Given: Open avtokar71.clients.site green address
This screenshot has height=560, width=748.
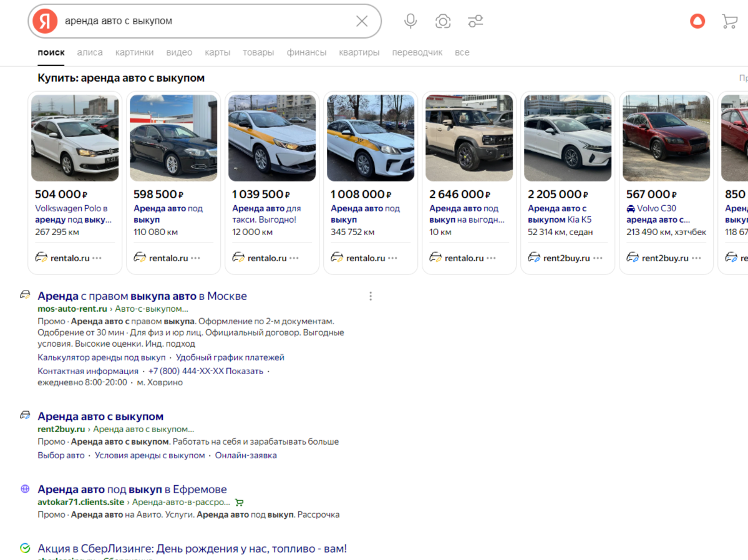Looking at the screenshot, I should pos(81,502).
